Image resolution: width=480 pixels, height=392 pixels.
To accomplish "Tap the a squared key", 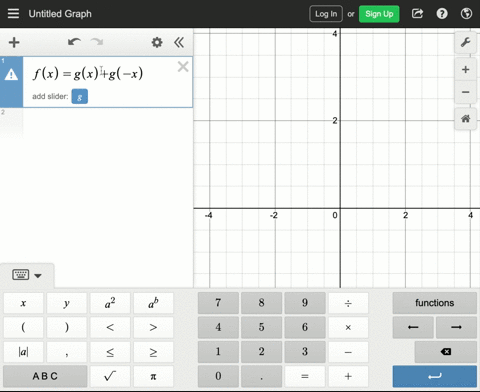I will (110, 303).
